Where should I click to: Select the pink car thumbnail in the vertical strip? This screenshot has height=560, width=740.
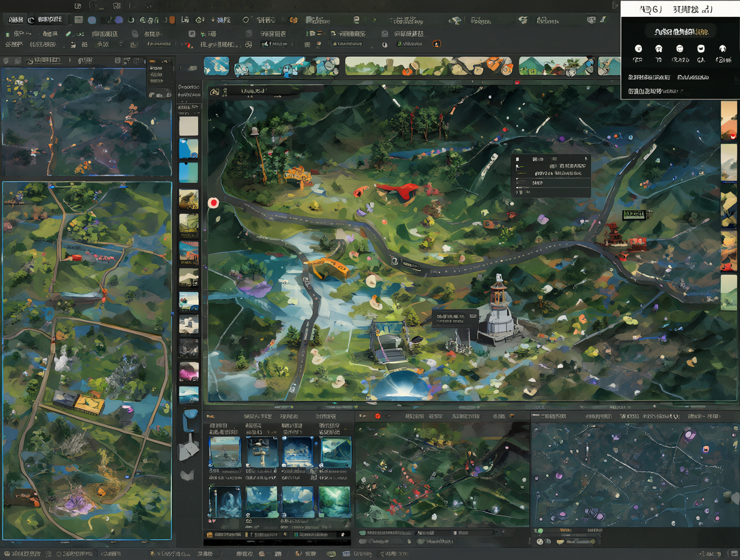point(189,372)
